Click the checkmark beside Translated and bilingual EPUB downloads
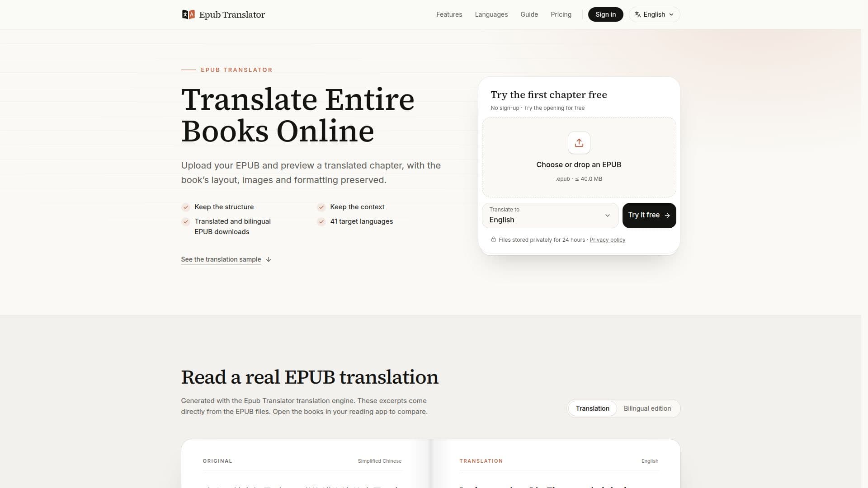This screenshot has width=868, height=488. click(x=185, y=221)
